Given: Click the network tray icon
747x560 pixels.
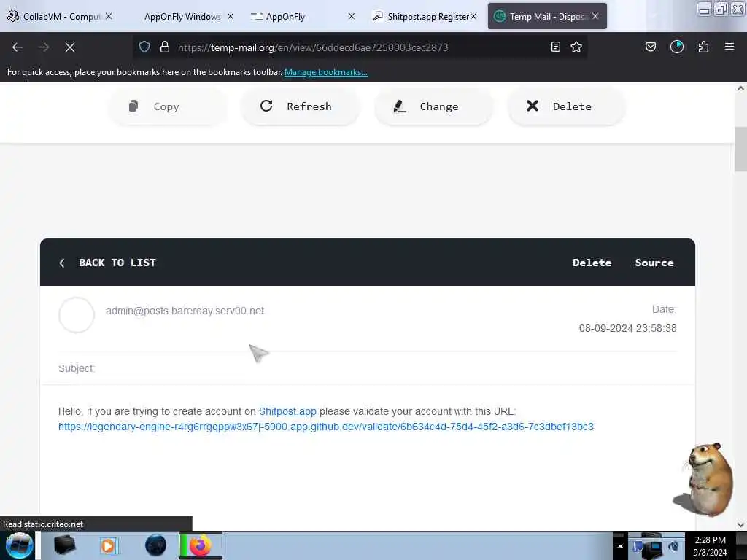Looking at the screenshot, I should pyautogui.click(x=654, y=548).
